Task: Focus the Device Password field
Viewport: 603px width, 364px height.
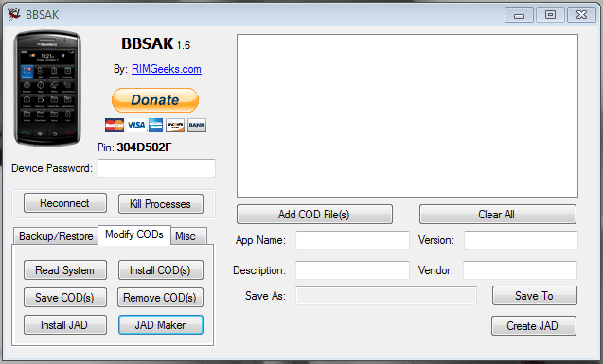Action: click(156, 168)
